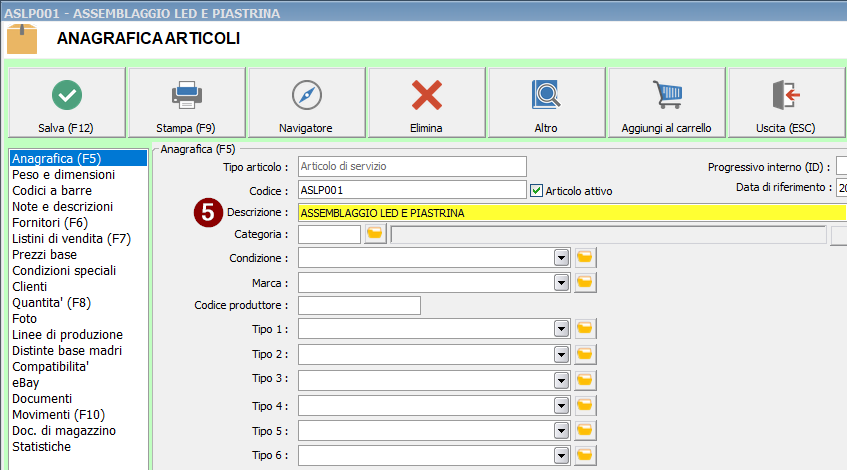The height and width of the screenshot is (470, 847).
Task: Delete the article with the Elimina button
Action: click(x=426, y=103)
